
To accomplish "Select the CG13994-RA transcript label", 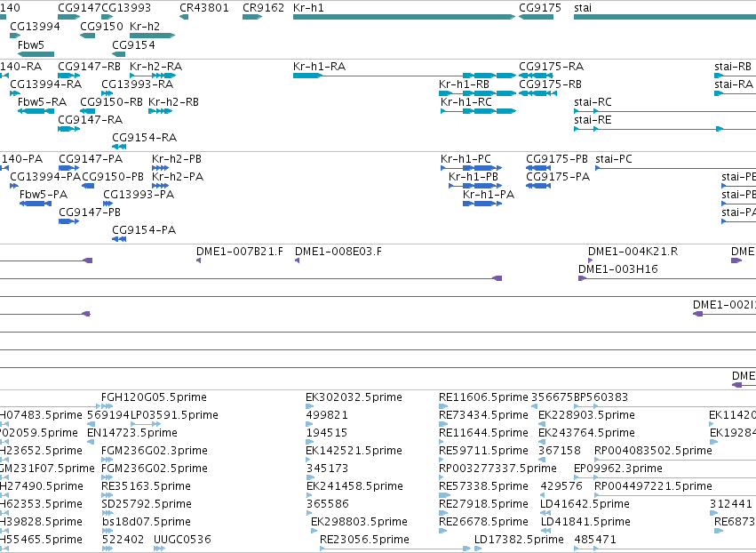I will tap(46, 84).
